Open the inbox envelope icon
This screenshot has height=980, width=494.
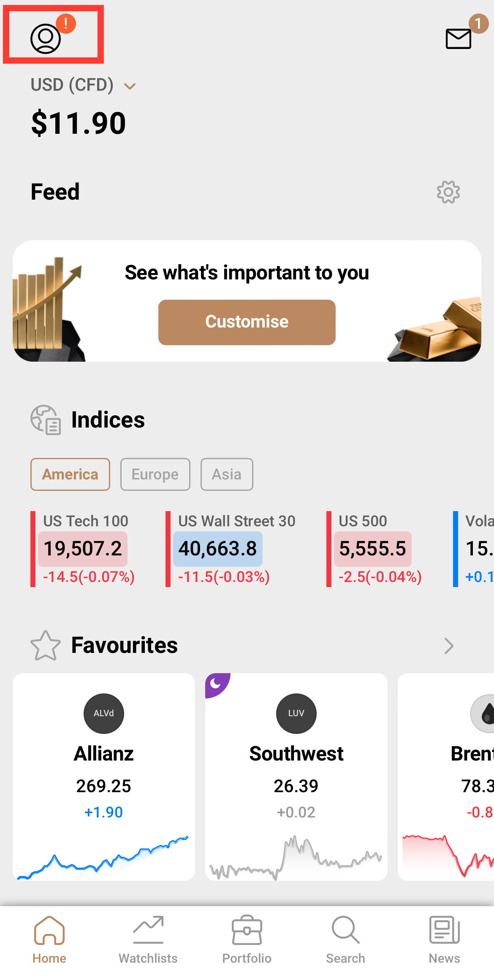point(458,39)
